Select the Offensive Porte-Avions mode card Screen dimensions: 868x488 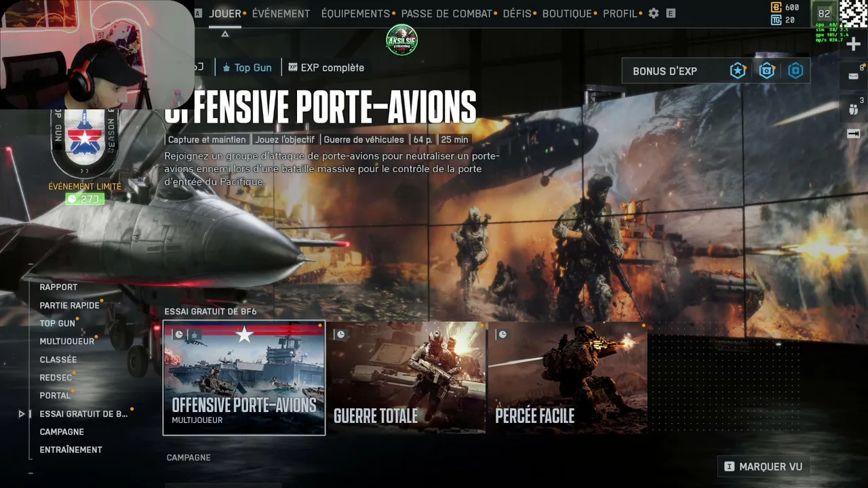tap(244, 378)
